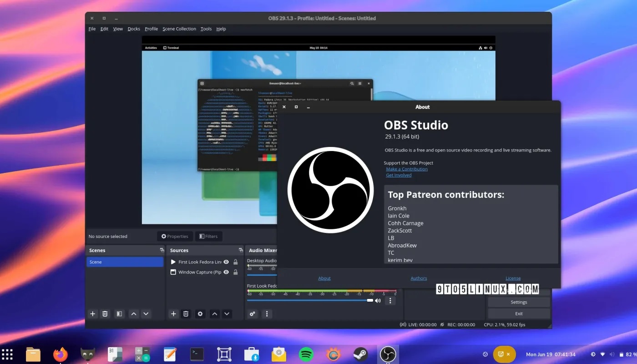The image size is (637, 364).
Task: Open the clock and date panel
Action: pyautogui.click(x=551, y=354)
